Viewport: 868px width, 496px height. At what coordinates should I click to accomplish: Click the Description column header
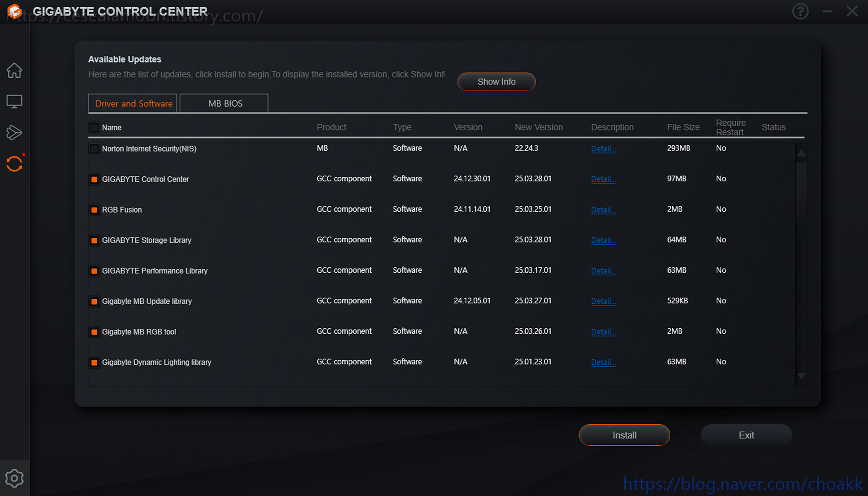click(612, 128)
